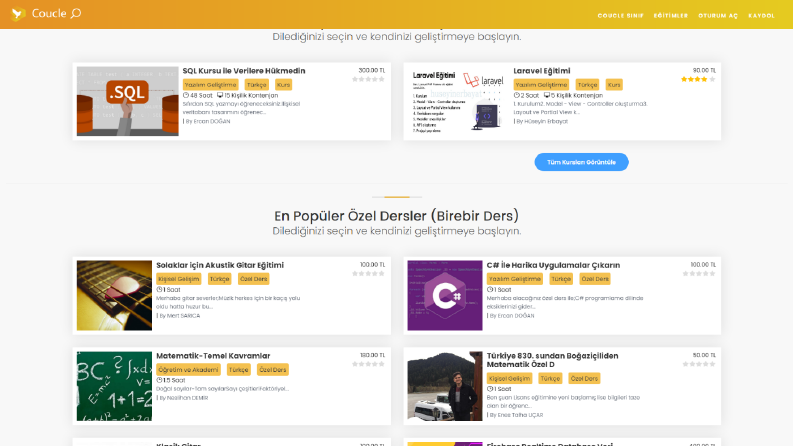
Task: Click the Laravel Eğitimi thumbnail image
Action: (x=458, y=101)
